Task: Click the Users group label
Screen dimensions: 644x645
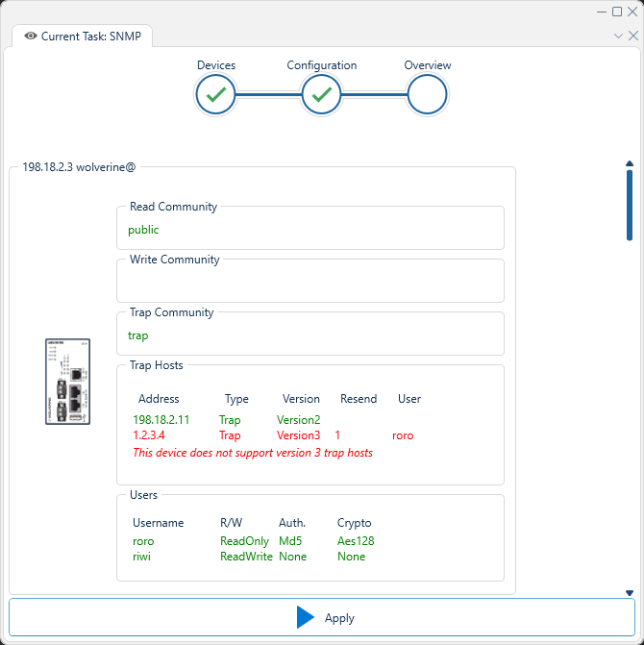Action: [143, 495]
